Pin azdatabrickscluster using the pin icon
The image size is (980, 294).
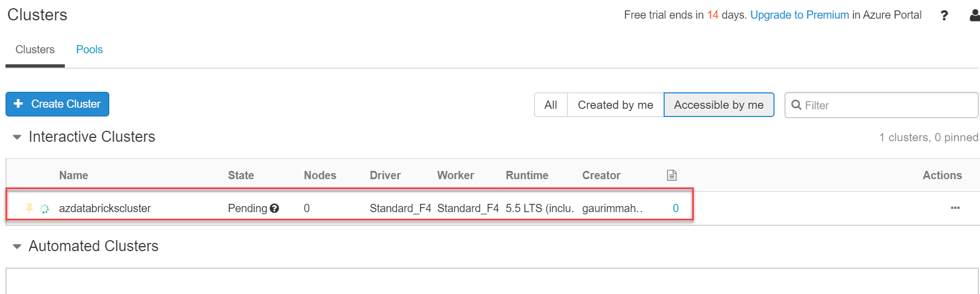[x=29, y=208]
